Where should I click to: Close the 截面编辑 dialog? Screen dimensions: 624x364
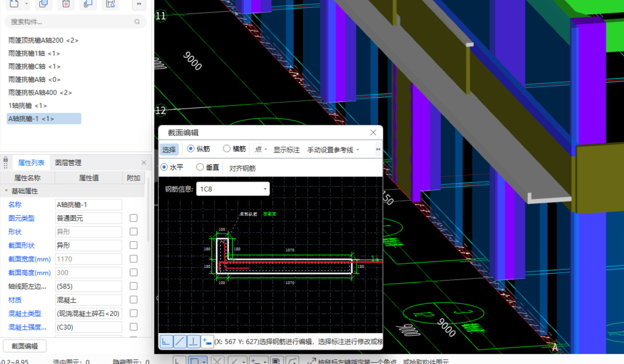click(x=373, y=132)
